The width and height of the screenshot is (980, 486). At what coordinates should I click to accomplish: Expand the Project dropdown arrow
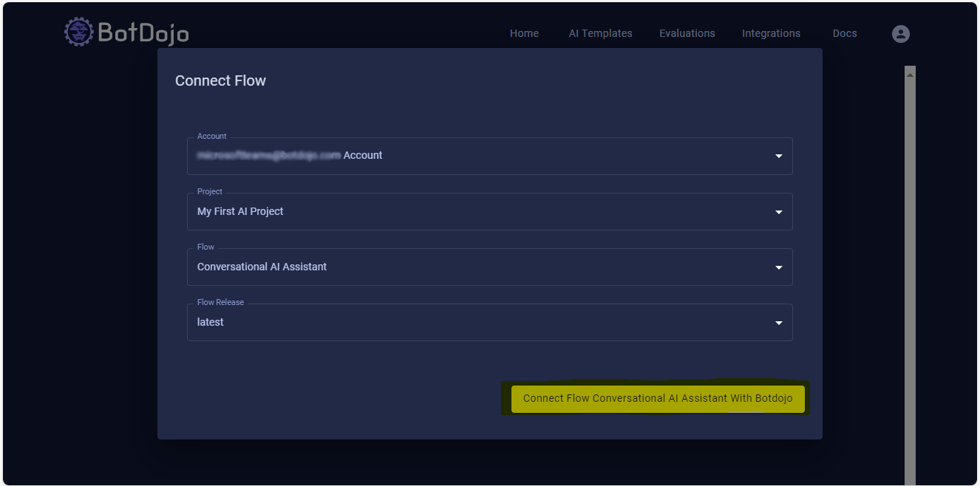pos(778,212)
